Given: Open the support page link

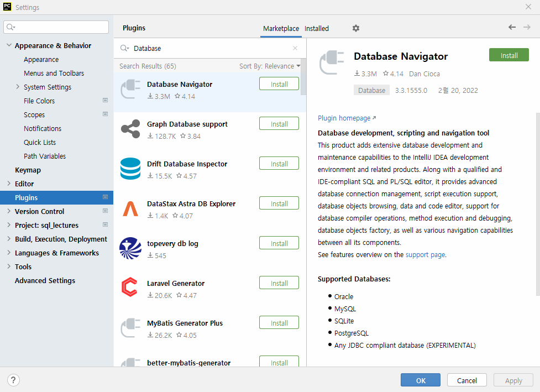Looking at the screenshot, I should pos(426,254).
